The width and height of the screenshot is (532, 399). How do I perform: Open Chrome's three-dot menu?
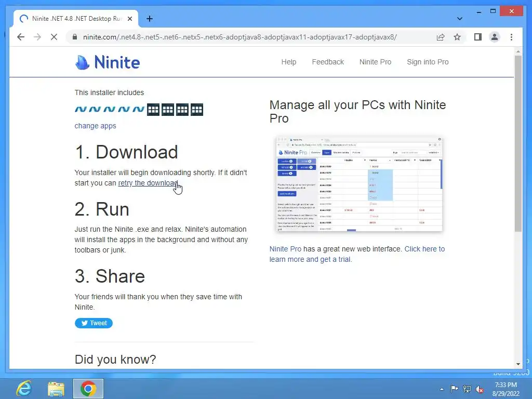tap(511, 37)
